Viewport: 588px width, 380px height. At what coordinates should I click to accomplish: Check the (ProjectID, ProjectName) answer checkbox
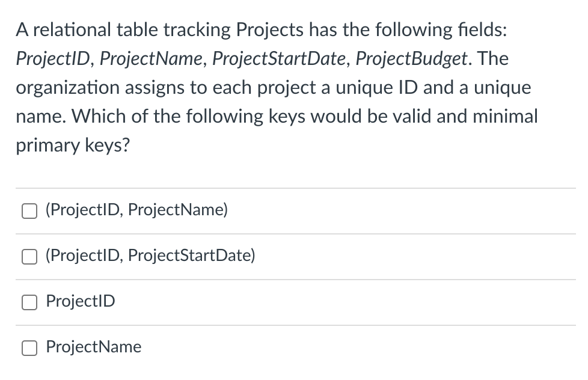(29, 210)
